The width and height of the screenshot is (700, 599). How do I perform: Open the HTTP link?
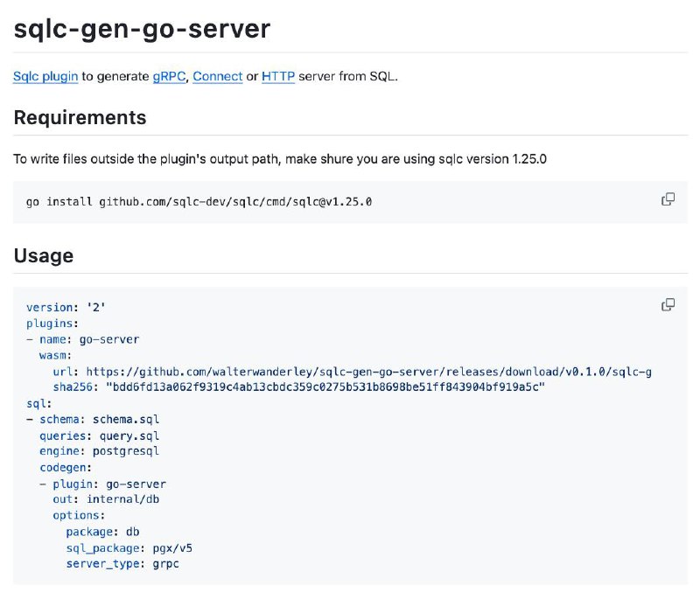[x=278, y=76]
